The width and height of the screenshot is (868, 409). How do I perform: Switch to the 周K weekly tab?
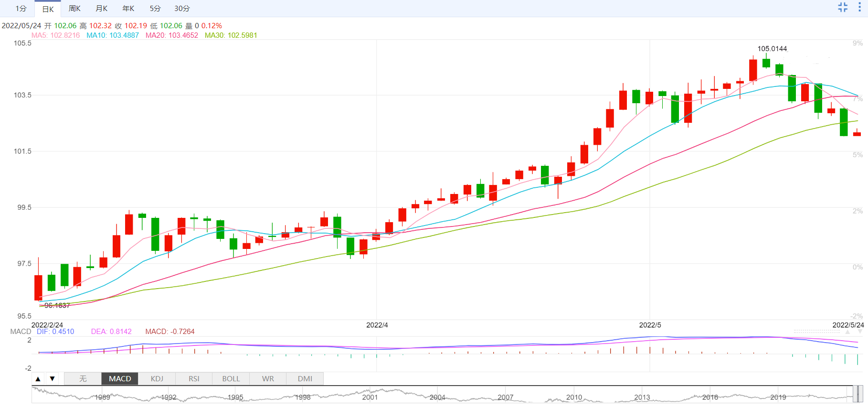[x=74, y=9]
